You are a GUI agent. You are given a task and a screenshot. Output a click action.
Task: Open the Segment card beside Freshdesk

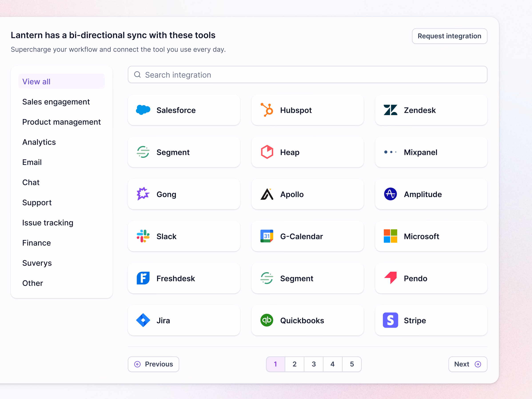[x=307, y=278]
